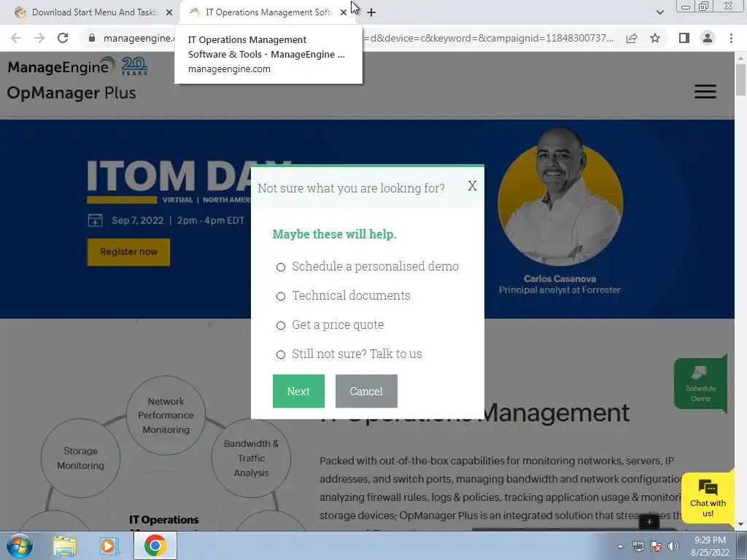Viewport: 747px width, 560px height.
Task: Click the Register now button
Action: (x=128, y=252)
